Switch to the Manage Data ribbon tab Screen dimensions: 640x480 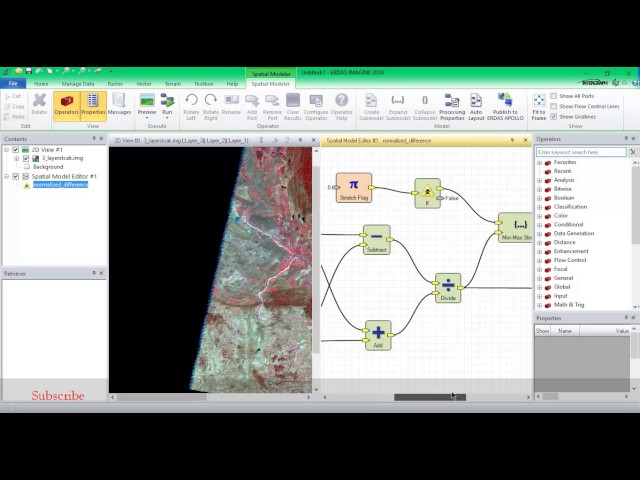(78, 84)
